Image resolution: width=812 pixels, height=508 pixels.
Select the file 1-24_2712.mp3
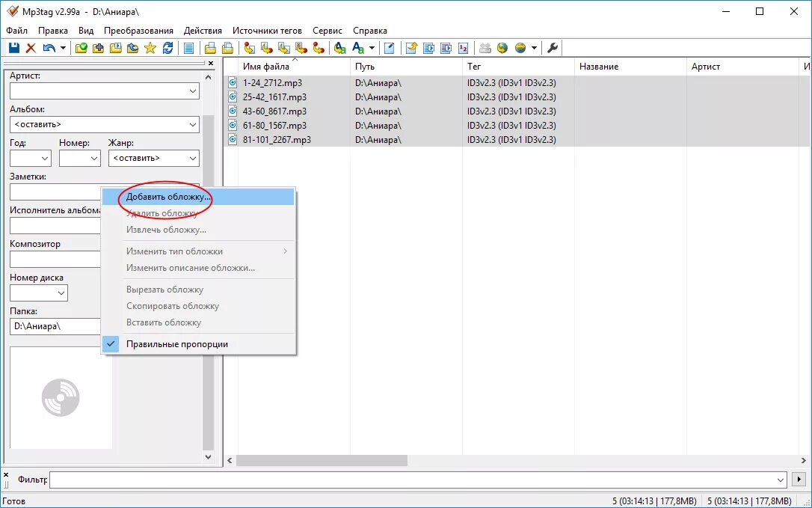[272, 83]
